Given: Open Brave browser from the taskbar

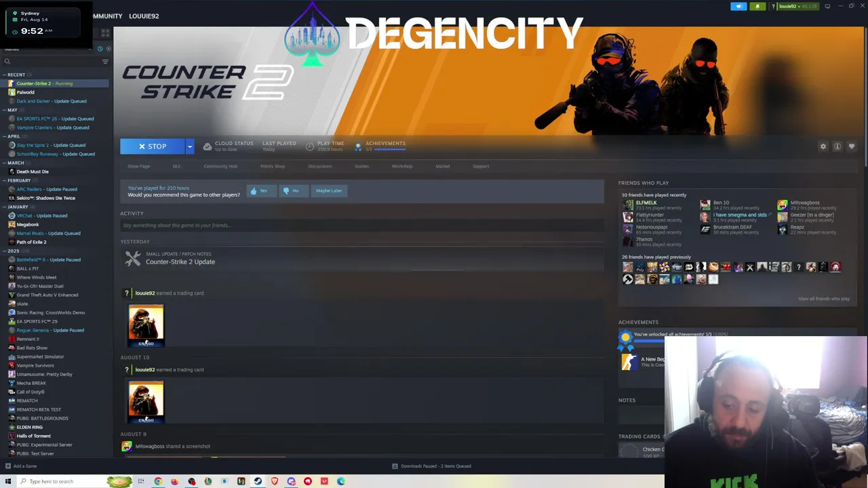Looking at the screenshot, I should tap(275, 481).
